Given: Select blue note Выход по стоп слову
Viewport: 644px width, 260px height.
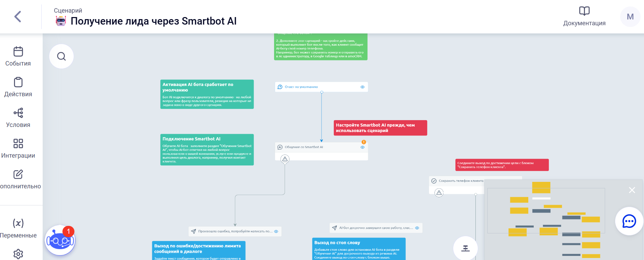Looking at the screenshot, I should click(x=359, y=249).
